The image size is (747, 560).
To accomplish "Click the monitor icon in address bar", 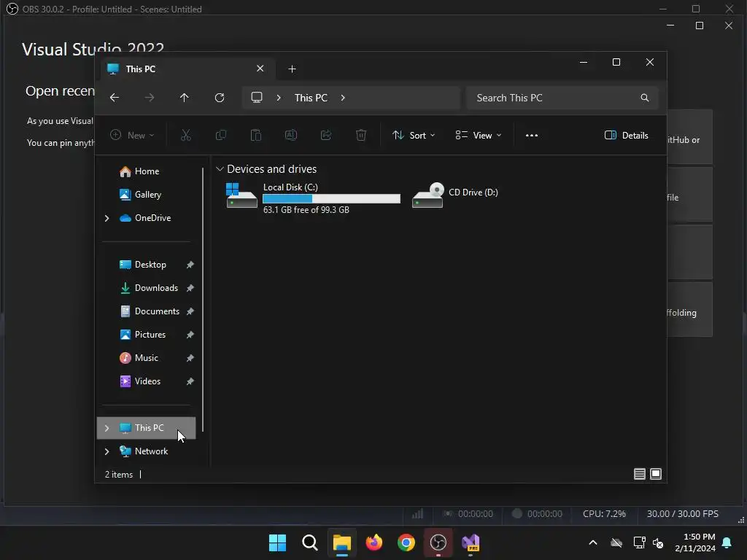I will 257,98.
